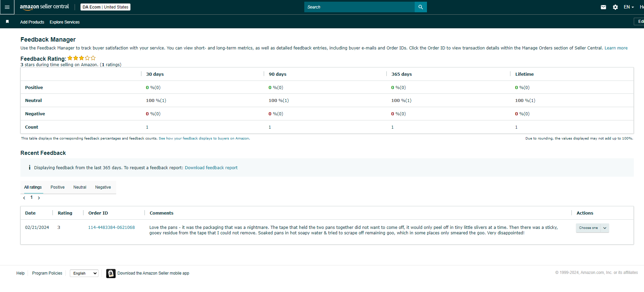Click the Feedback Manager heading
Viewport: 644px width, 292px height.
pos(48,40)
